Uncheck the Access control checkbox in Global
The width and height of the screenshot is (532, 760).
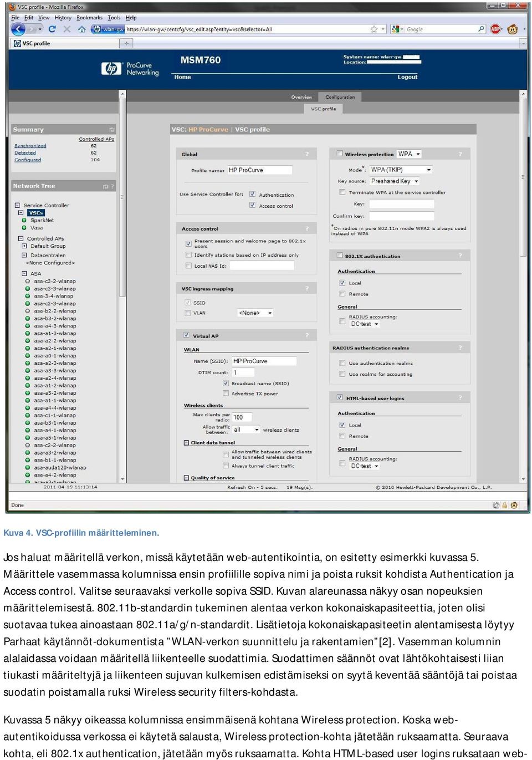252,206
